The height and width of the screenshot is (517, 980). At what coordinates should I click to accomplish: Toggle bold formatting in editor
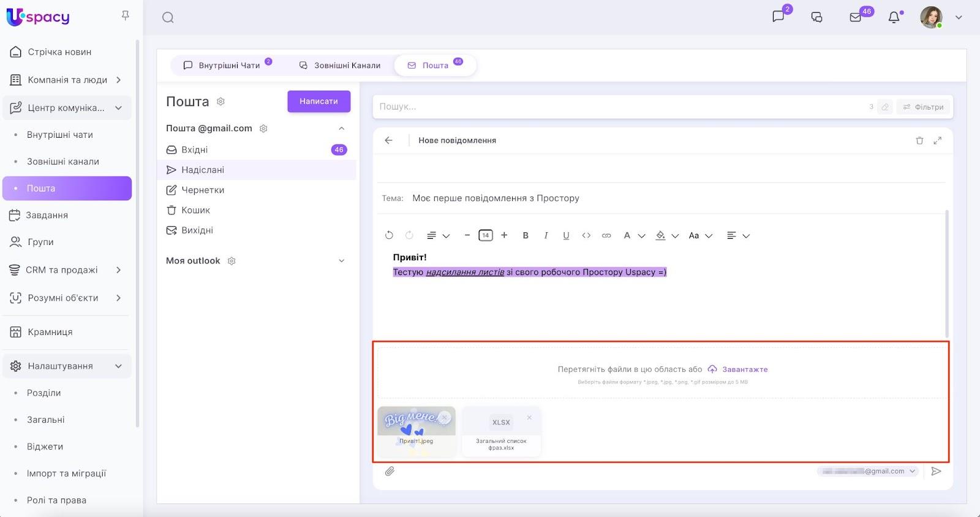(526, 235)
